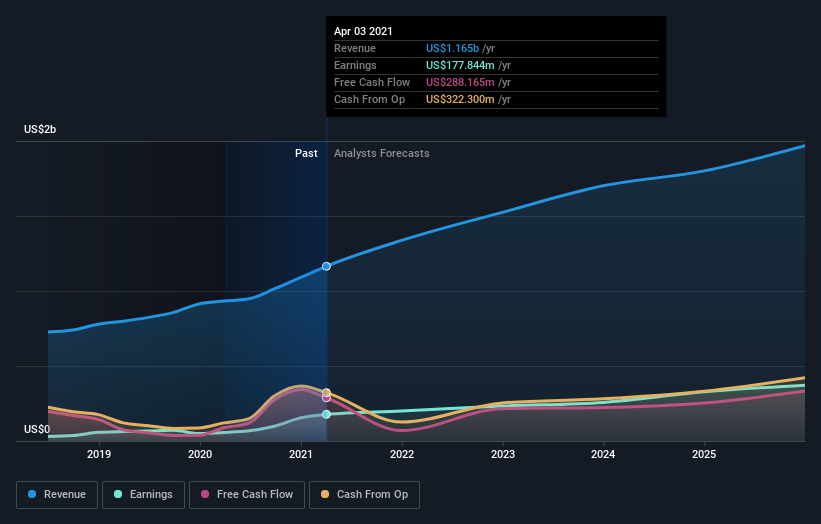Click the 2022 x-axis label
The width and height of the screenshot is (821, 524).
(x=402, y=454)
